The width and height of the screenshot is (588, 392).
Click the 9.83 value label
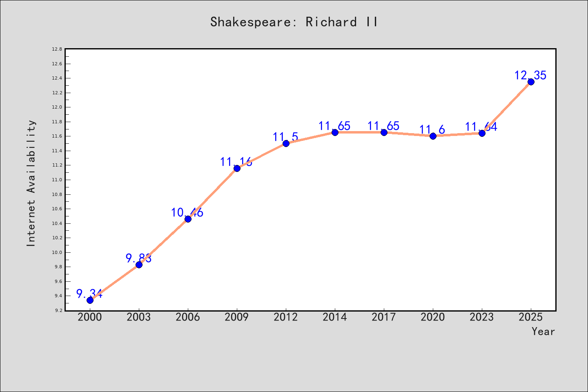tap(138, 258)
